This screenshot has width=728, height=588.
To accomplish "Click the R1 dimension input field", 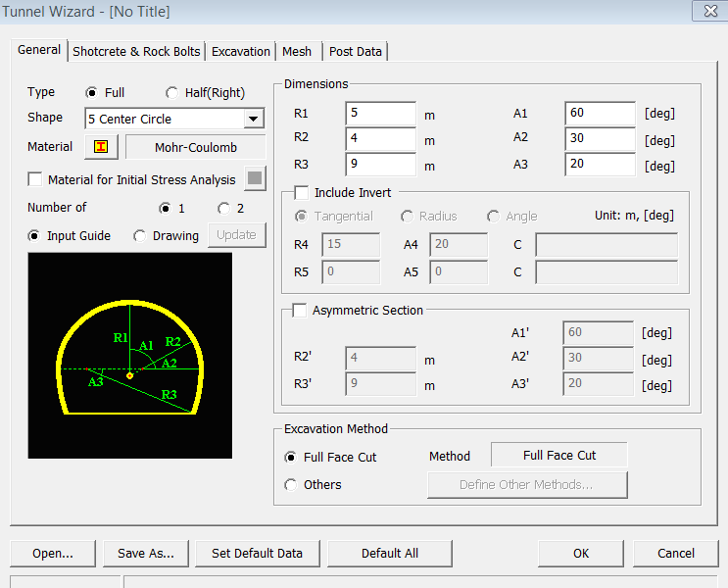I will [380, 114].
